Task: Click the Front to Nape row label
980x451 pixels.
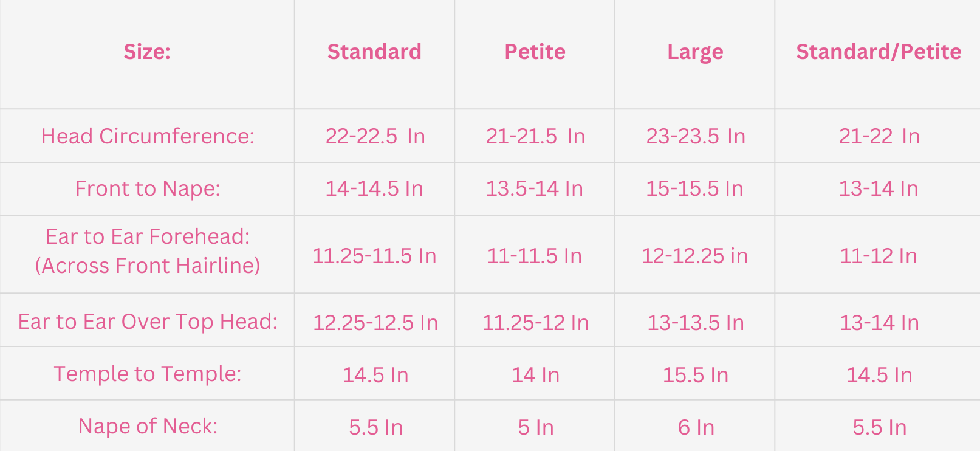Action: pyautogui.click(x=148, y=188)
